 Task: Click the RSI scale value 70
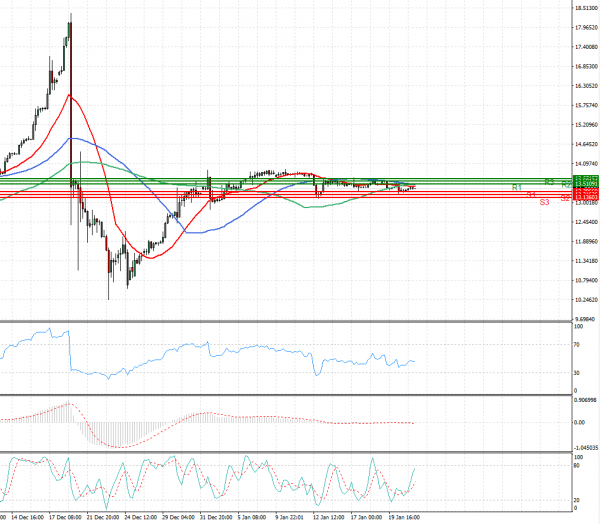[577, 345]
